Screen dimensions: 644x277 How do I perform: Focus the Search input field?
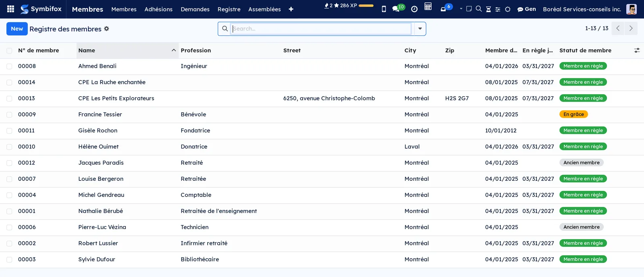(x=321, y=29)
